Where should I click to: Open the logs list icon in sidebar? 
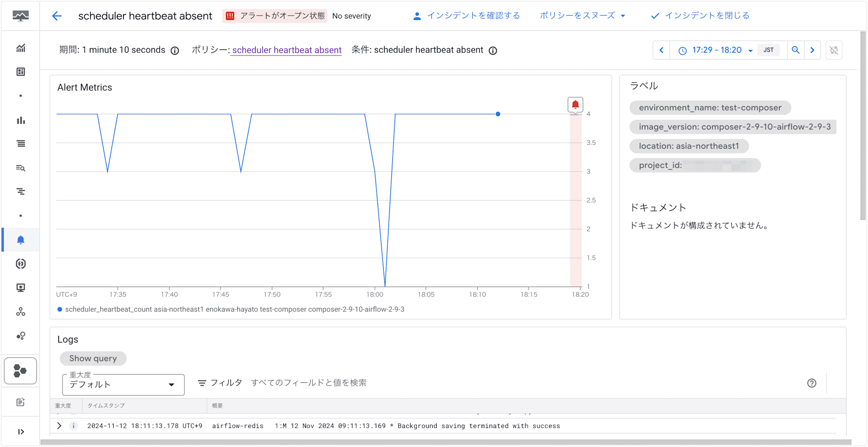(20, 144)
